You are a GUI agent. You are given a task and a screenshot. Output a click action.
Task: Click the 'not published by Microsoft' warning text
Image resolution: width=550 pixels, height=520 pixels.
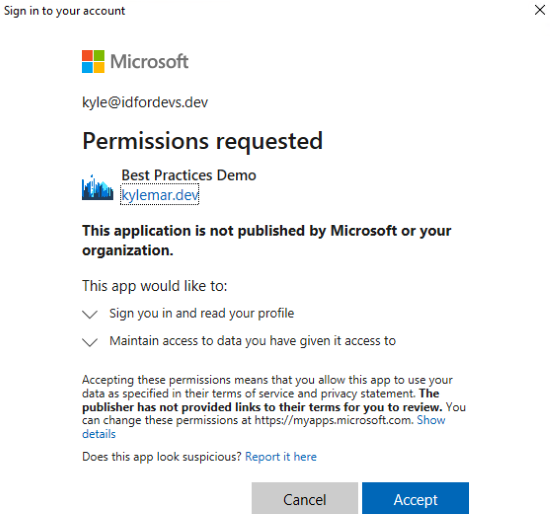[267, 240]
